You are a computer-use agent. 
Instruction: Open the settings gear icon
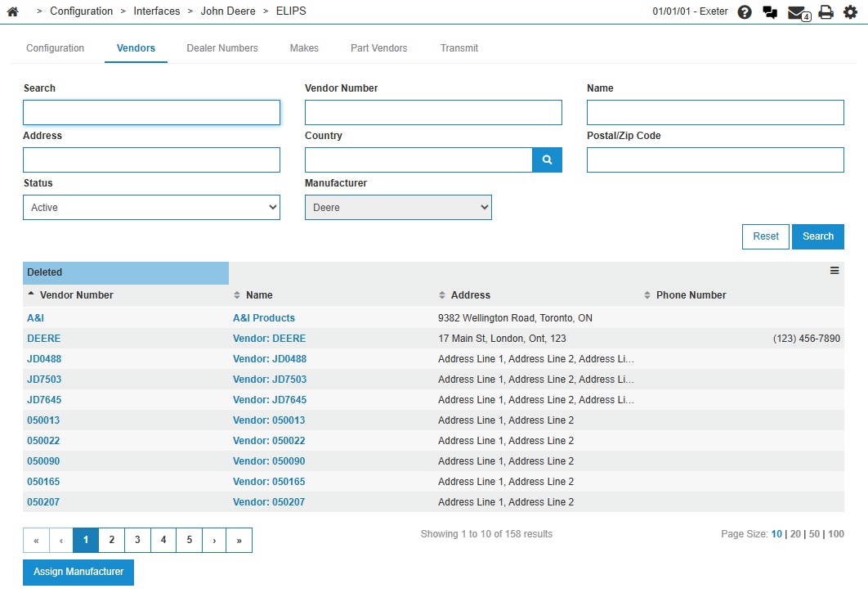coord(851,12)
